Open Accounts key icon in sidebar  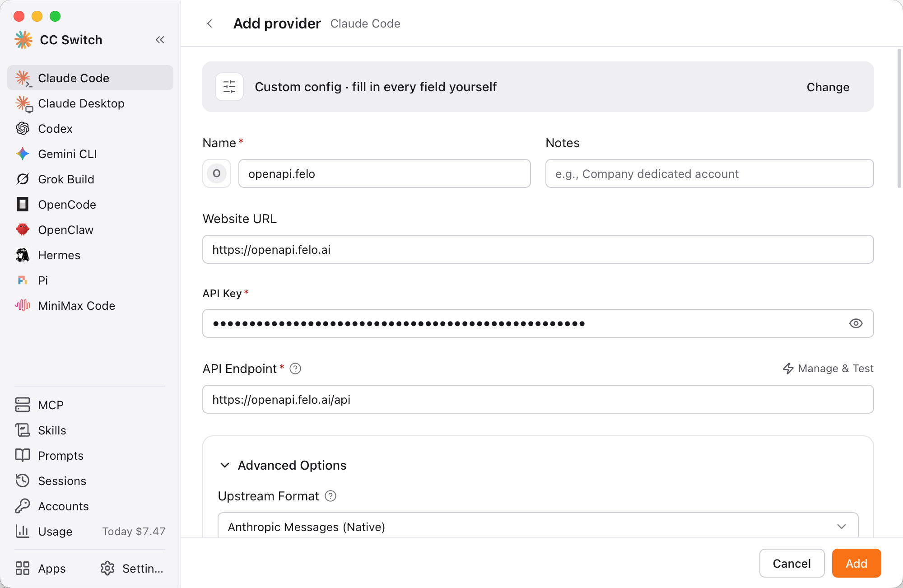(x=23, y=506)
